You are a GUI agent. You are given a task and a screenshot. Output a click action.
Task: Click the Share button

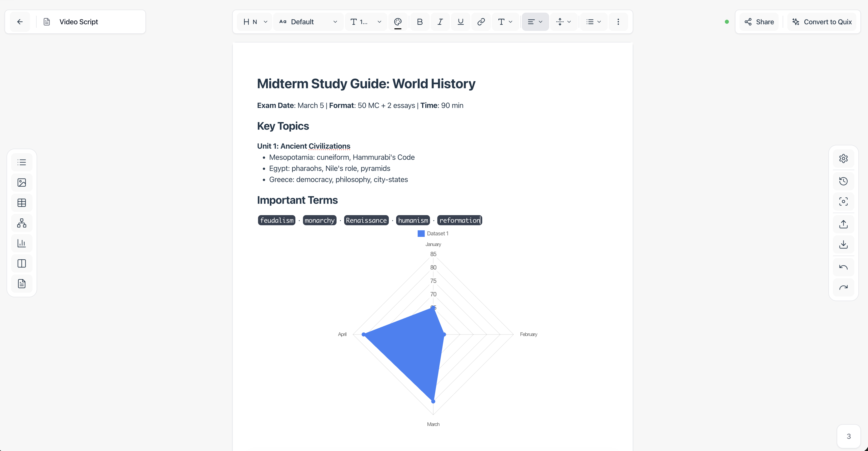tap(759, 22)
